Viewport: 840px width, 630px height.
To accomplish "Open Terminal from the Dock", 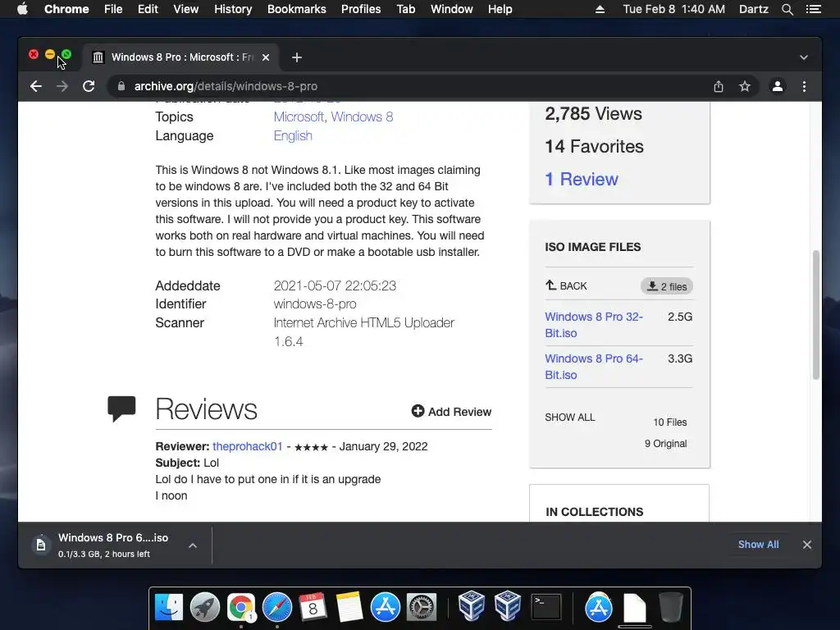I will 546,608.
